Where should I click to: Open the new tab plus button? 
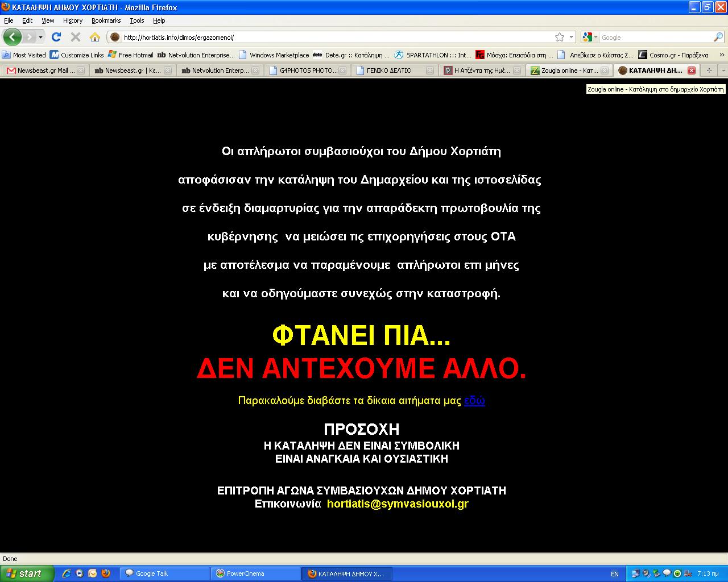tap(709, 70)
